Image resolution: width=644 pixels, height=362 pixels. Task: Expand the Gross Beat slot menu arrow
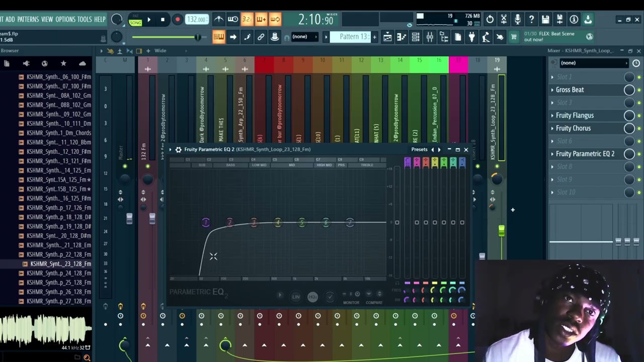(552, 89)
